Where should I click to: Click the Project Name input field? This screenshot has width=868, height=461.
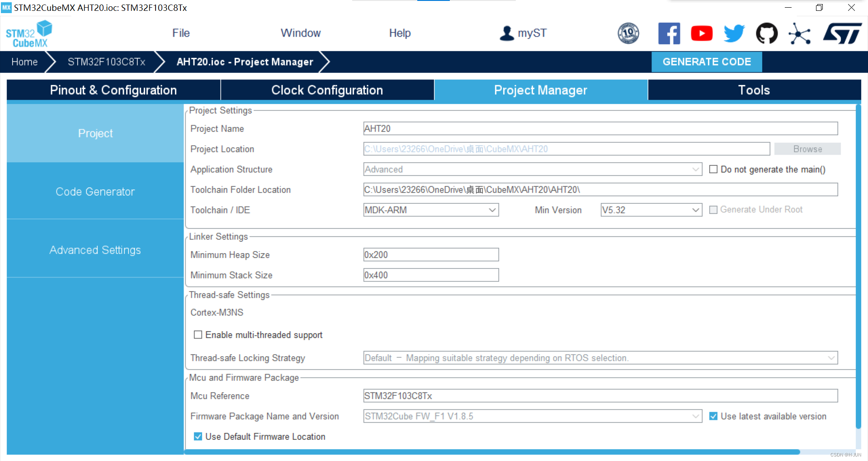[x=600, y=129]
